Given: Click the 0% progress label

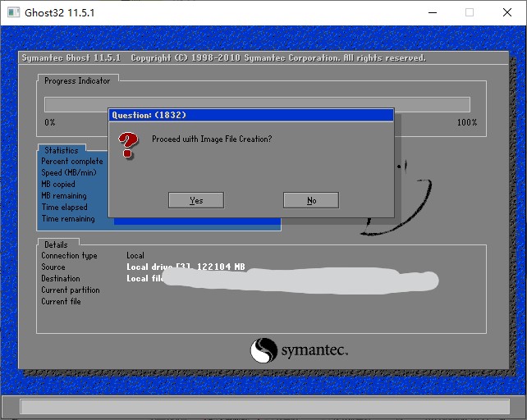Looking at the screenshot, I should pos(50,122).
